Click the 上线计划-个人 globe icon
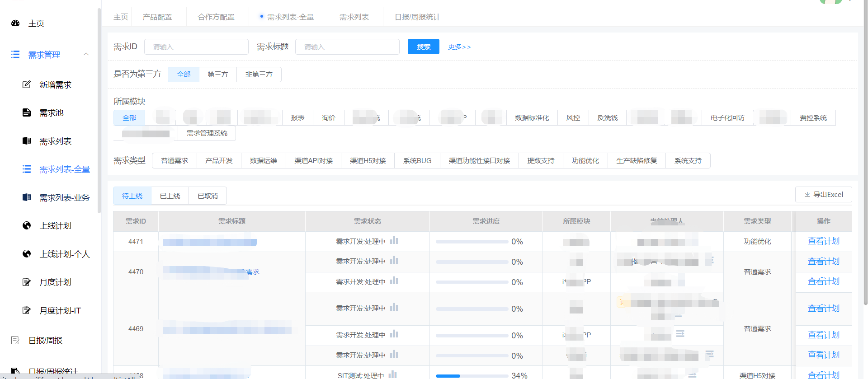The height and width of the screenshot is (379, 868). (x=27, y=254)
